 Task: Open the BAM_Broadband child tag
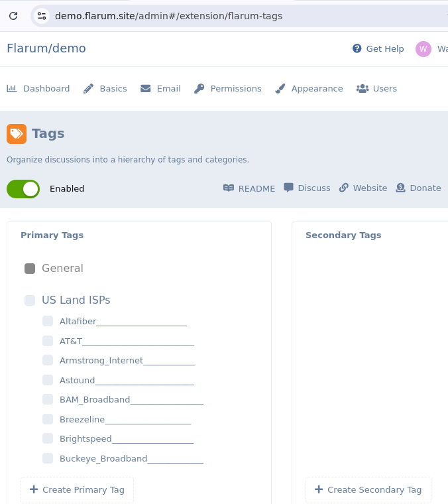[132, 400]
